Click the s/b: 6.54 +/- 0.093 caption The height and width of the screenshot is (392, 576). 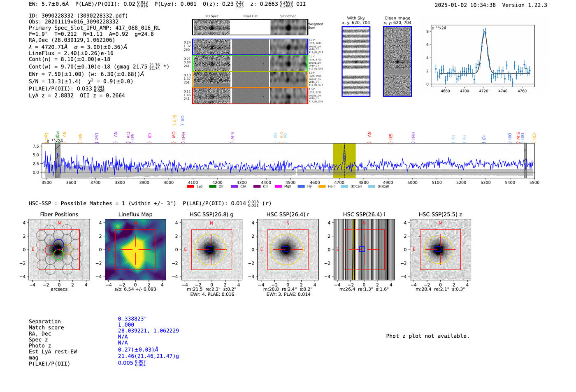[x=135, y=289]
